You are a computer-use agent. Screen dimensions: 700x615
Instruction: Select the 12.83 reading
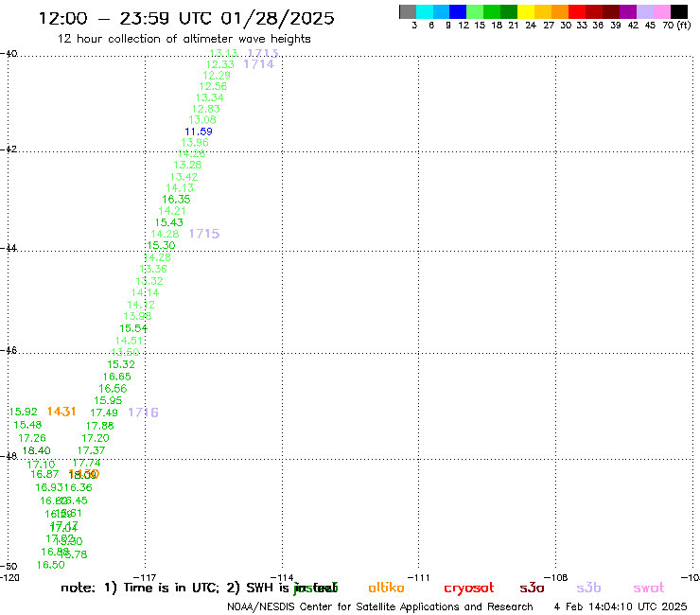coord(206,109)
